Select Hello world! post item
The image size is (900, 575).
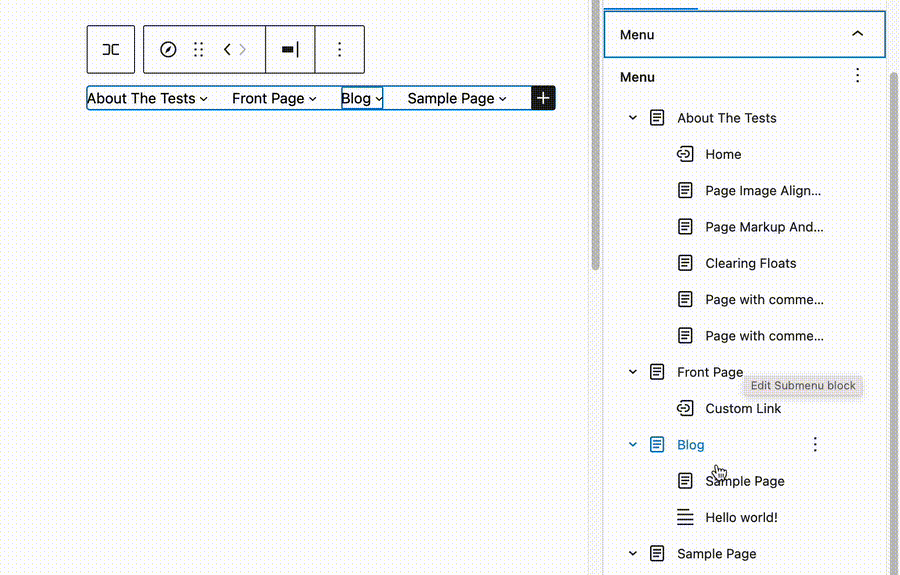click(742, 518)
